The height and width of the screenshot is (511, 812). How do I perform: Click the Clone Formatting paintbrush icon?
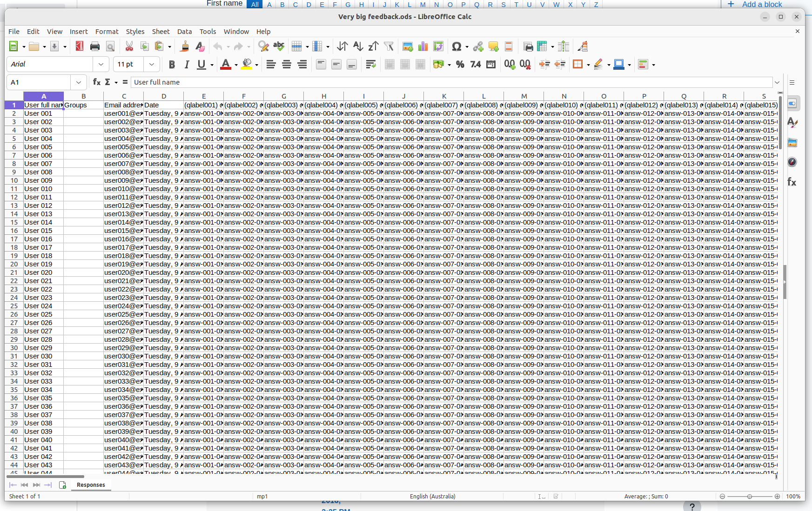(185, 46)
